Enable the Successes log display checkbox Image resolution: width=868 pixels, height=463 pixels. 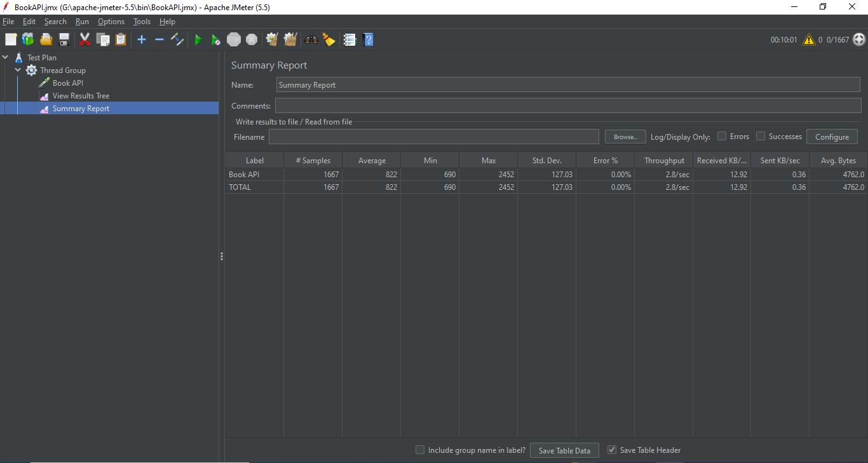coord(761,136)
